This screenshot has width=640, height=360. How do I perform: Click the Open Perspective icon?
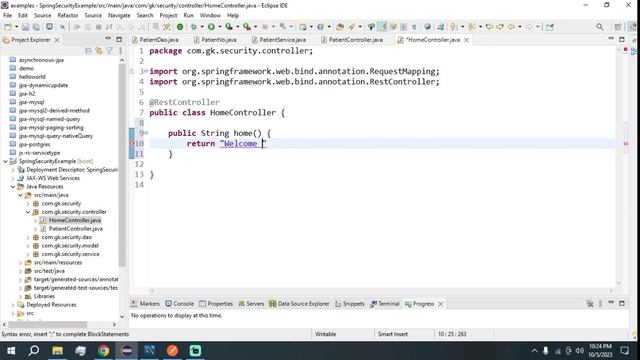[618, 27]
